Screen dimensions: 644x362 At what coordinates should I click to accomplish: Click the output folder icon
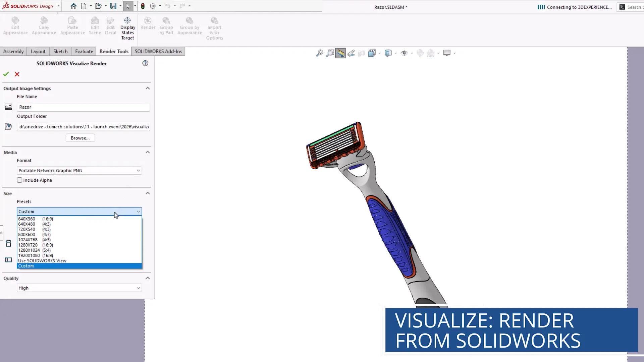coord(8,127)
